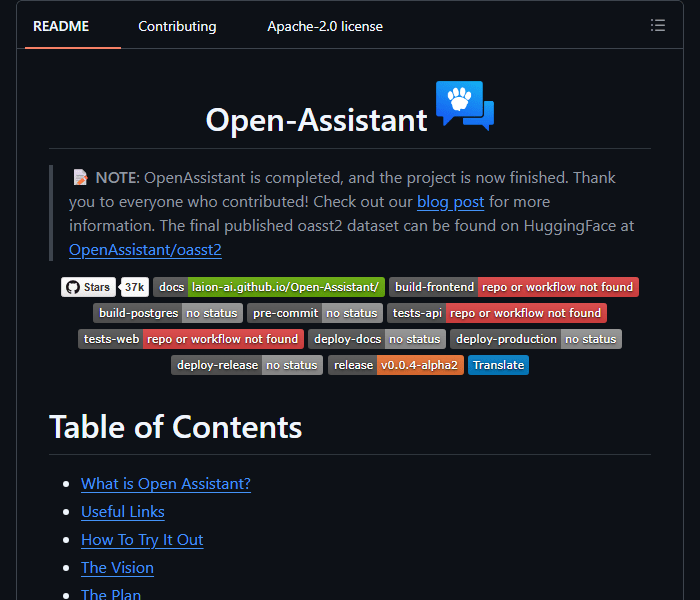Click the NOTE memo emoji icon
The height and width of the screenshot is (600, 700).
80,177
